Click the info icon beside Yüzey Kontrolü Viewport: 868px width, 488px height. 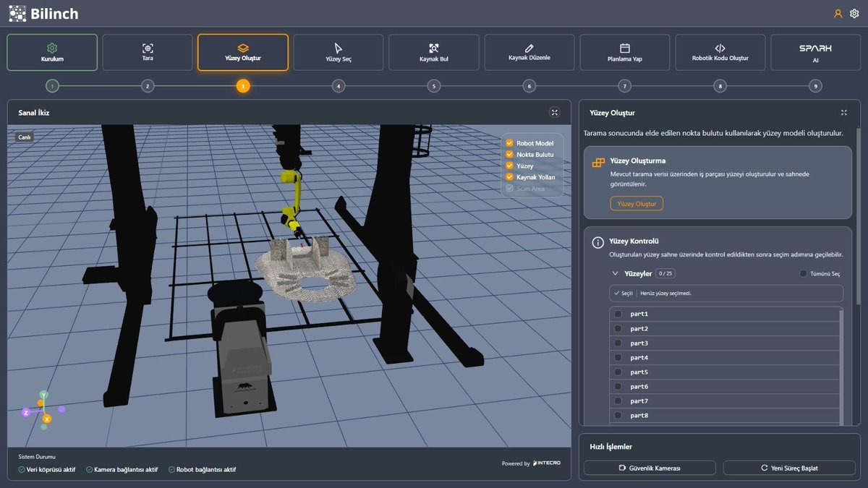click(598, 242)
